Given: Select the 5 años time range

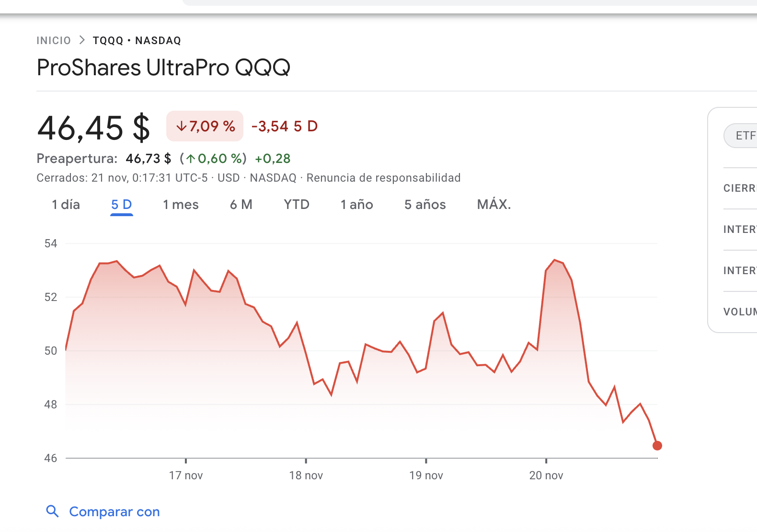Looking at the screenshot, I should [425, 205].
